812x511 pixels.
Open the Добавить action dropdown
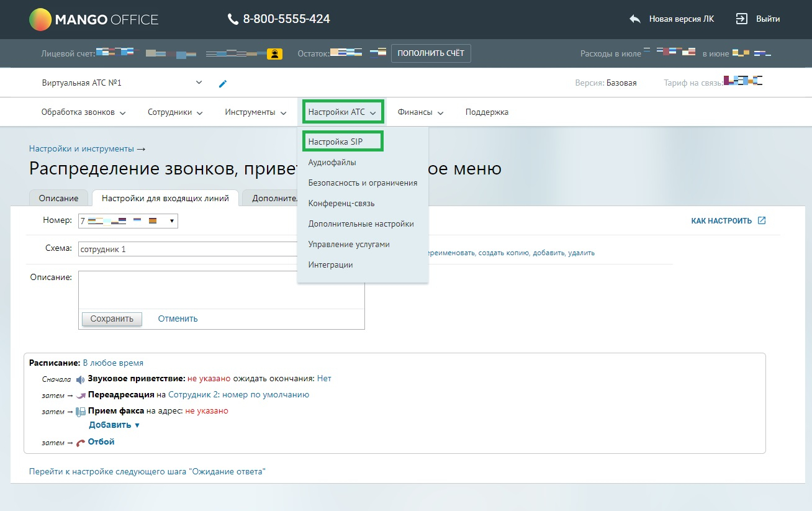coord(114,425)
